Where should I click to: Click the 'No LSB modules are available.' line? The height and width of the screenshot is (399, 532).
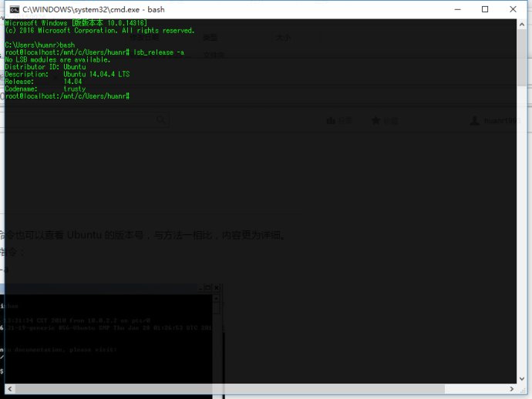click(58, 59)
